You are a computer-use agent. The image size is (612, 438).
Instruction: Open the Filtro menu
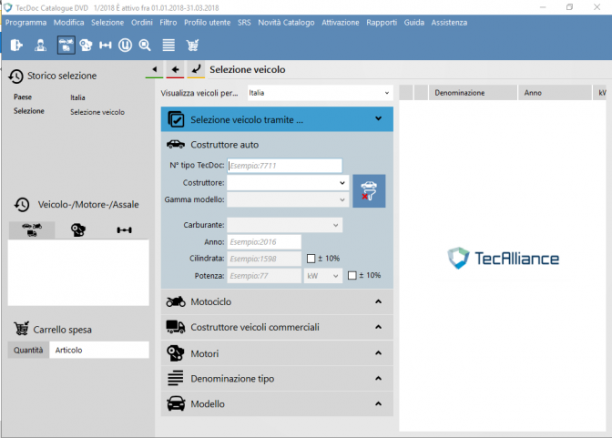[168, 23]
